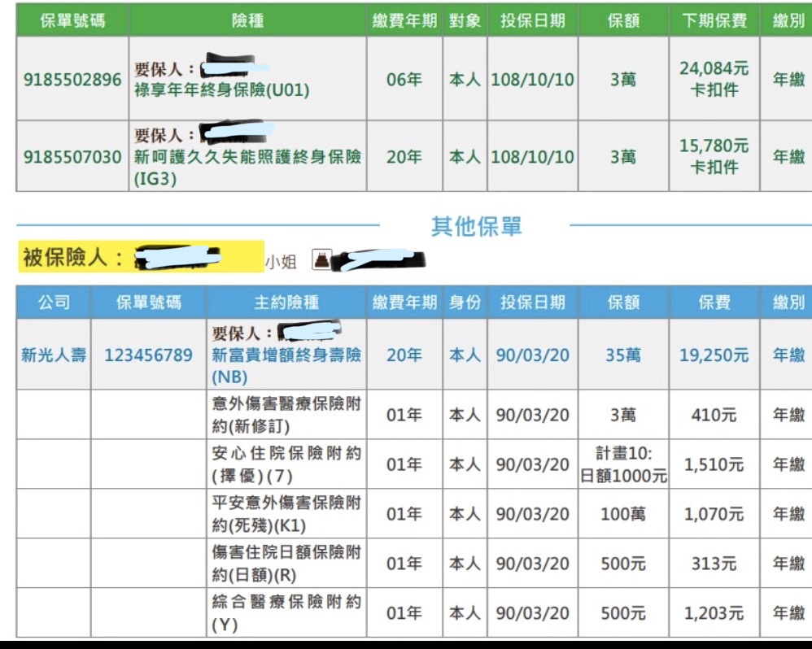Select the 意外傷害醫療保險附約 rider row
The width and height of the screenshot is (812, 649).
[286, 414]
